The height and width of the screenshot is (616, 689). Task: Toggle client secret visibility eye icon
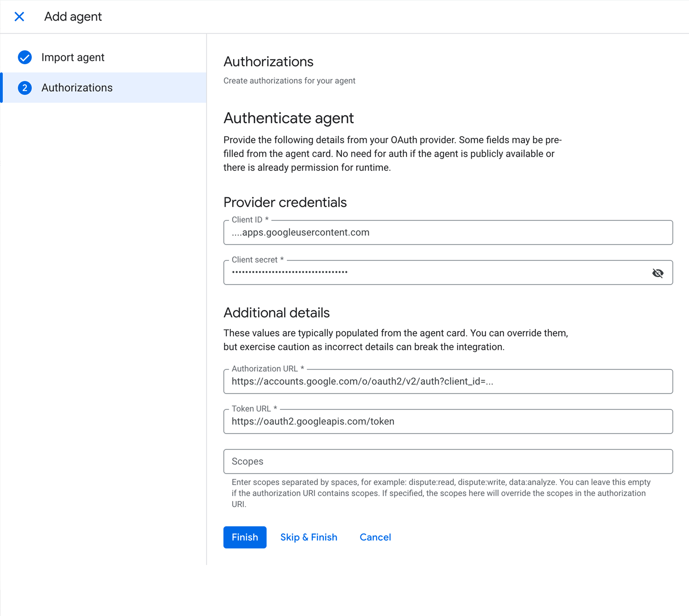658,273
